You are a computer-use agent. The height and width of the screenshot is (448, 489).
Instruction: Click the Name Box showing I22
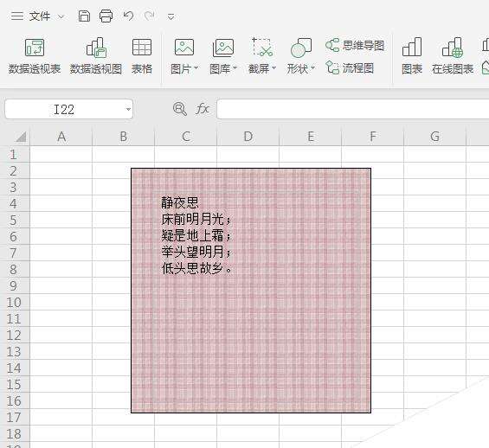64,109
